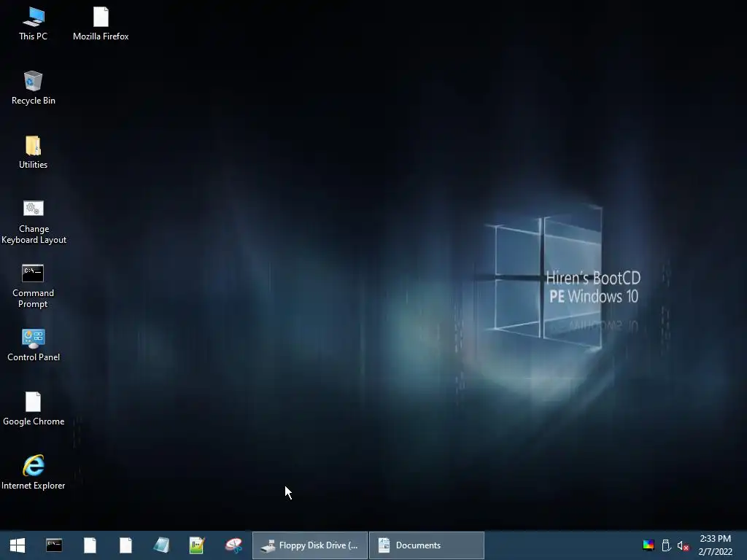Click the muted volume tray icon
Image resolution: width=747 pixels, height=560 pixels.
tap(683, 545)
